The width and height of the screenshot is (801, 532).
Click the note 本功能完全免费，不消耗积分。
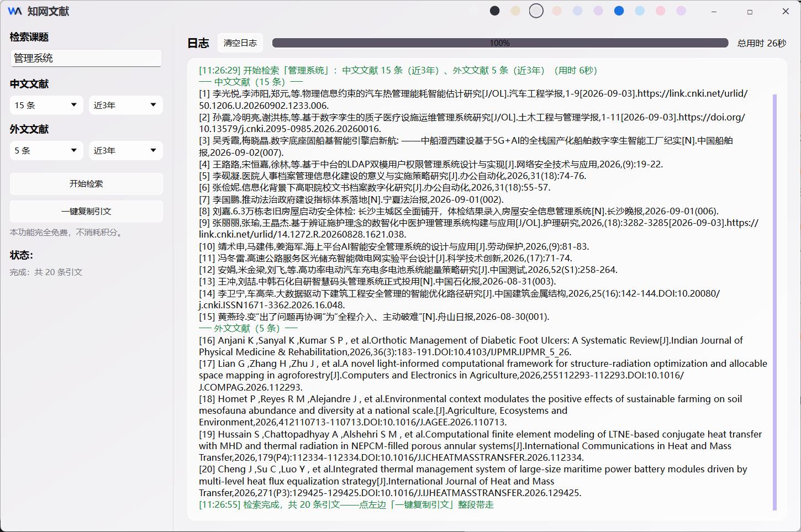pos(67,233)
